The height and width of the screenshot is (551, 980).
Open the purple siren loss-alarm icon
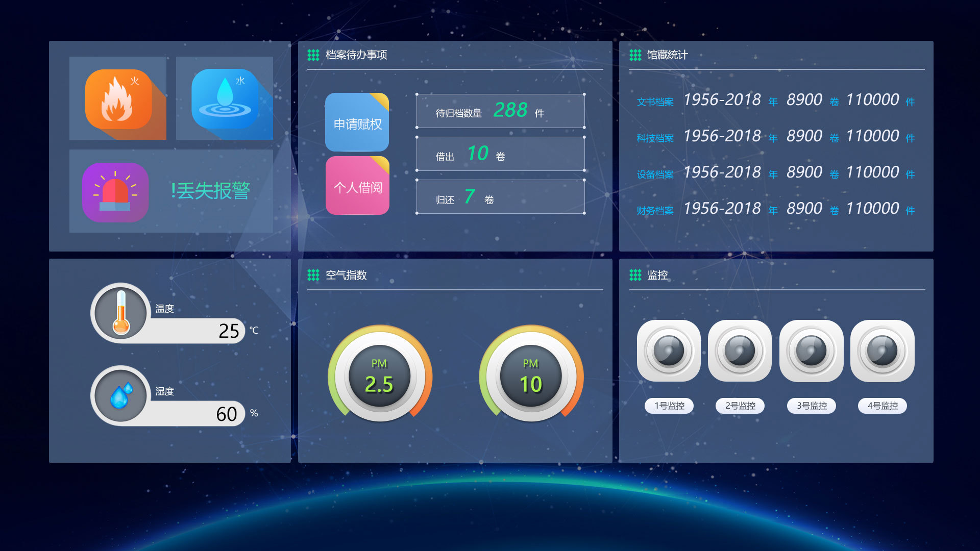115,192
